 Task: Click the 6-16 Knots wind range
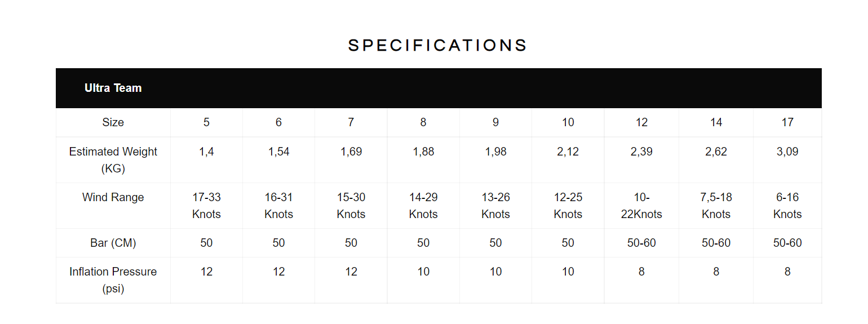pos(787,206)
